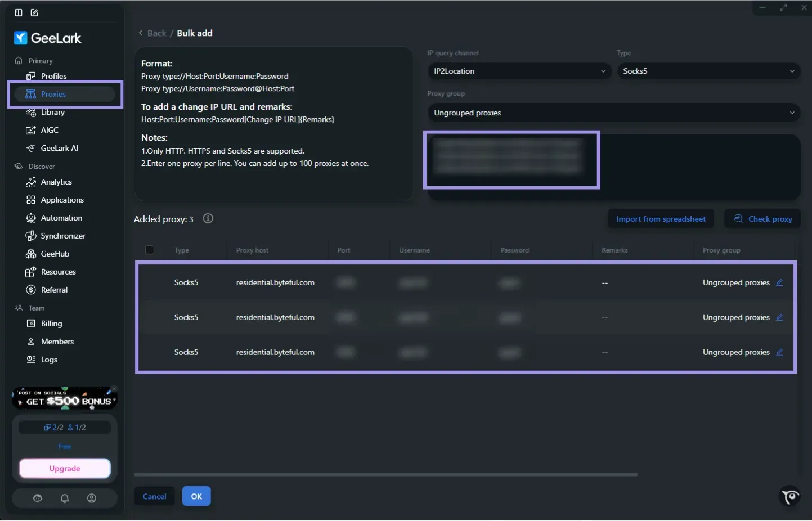Click the Proxy host column header
Screen dimensions: 812x521
click(252, 250)
